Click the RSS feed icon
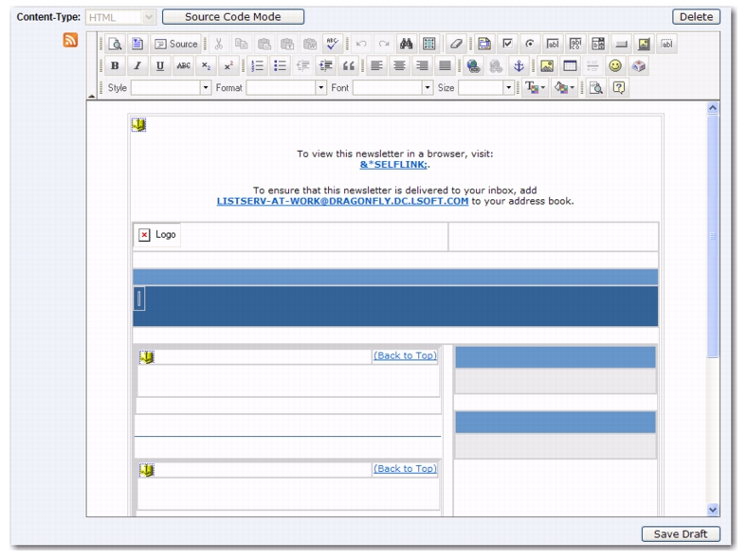This screenshot has height=560, width=747. 72,43
